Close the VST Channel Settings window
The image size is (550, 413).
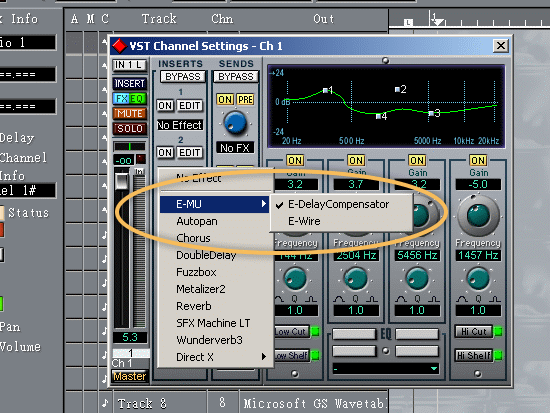coord(501,46)
